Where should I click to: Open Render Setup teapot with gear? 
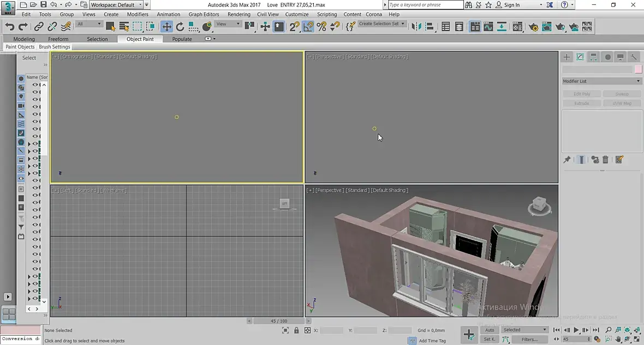[x=533, y=27]
